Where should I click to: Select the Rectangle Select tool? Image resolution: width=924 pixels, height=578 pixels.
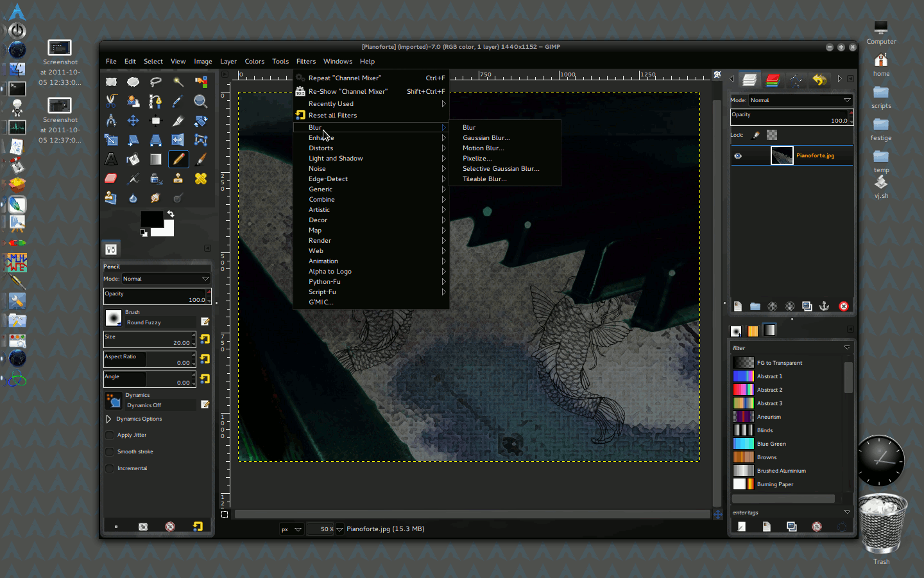pyautogui.click(x=111, y=82)
